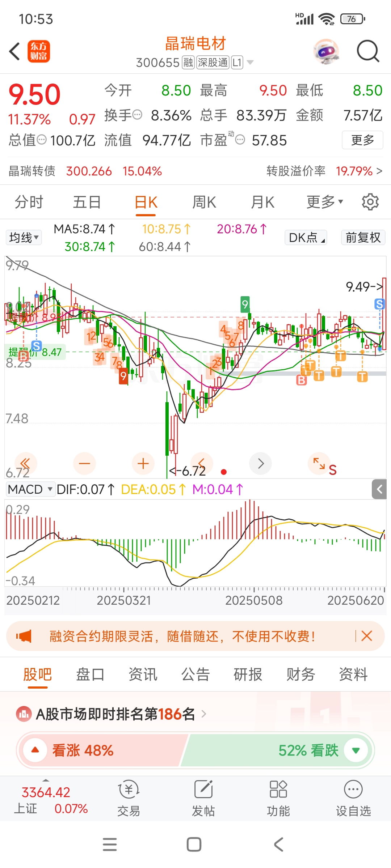Open margin financing promo banner text
This screenshot has width=391, height=868.
pyautogui.click(x=182, y=636)
